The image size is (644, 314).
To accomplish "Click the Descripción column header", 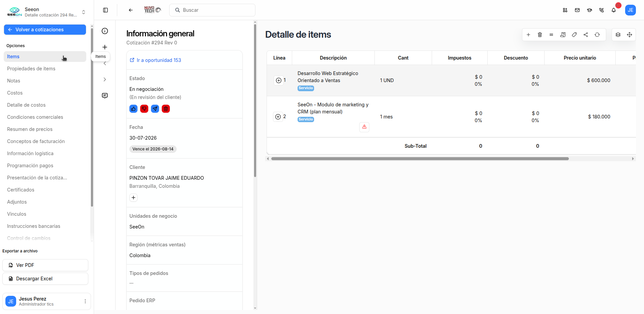I will point(333,58).
